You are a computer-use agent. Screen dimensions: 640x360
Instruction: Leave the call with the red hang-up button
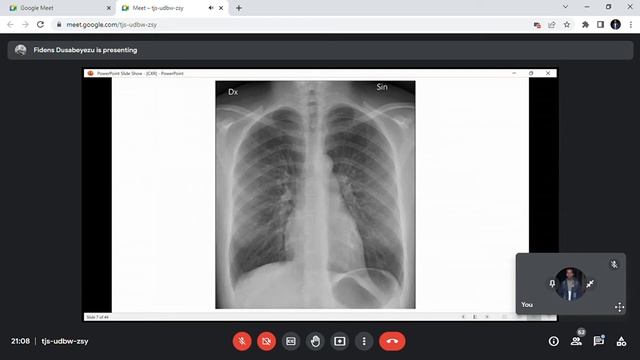point(392,341)
